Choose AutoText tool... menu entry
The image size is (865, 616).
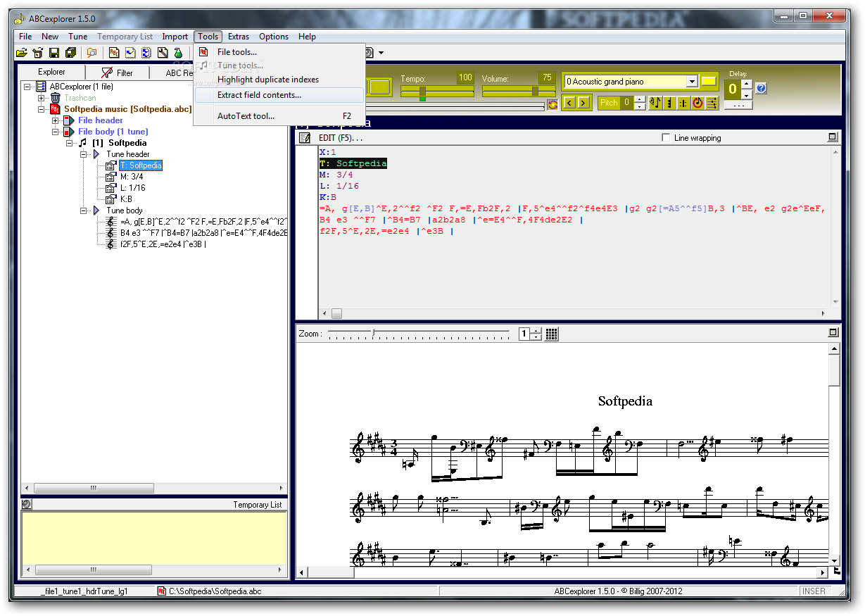[279, 116]
